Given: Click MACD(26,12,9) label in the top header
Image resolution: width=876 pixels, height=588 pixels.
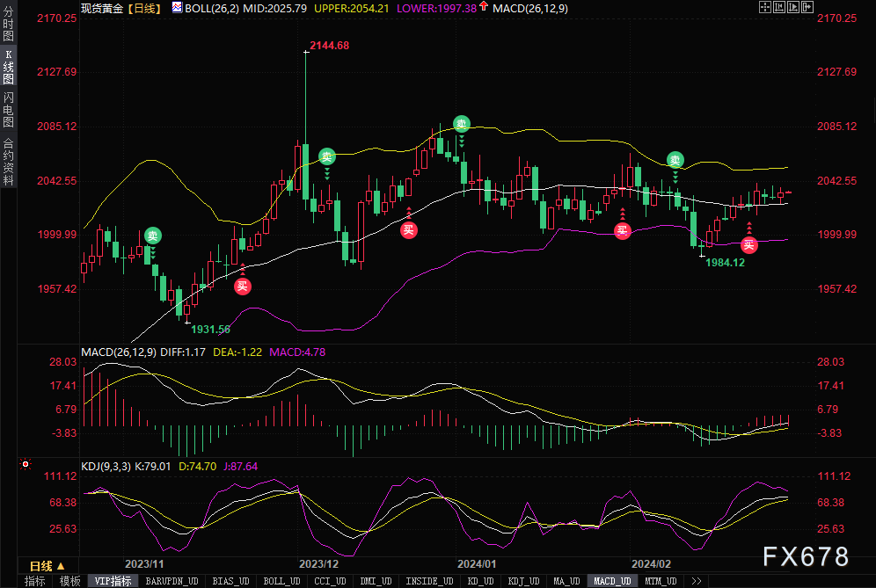Looking at the screenshot, I should pyautogui.click(x=530, y=8).
